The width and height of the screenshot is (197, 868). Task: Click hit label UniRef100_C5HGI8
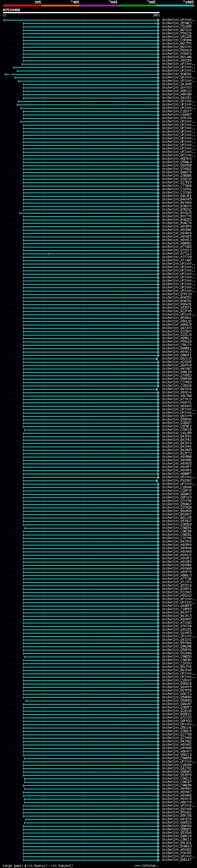(176, 430)
